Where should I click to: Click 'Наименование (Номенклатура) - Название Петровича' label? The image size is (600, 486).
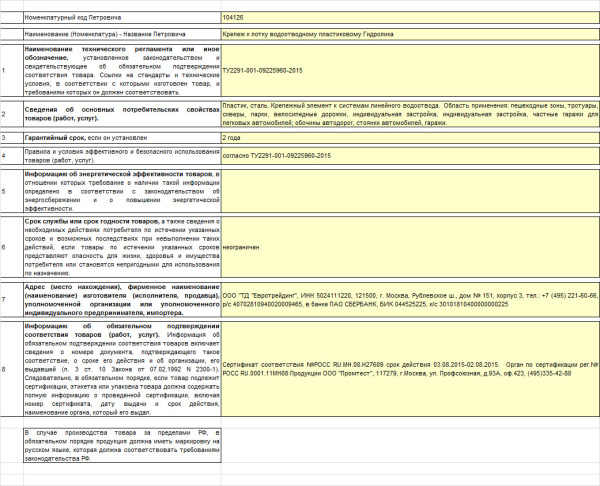point(120,34)
